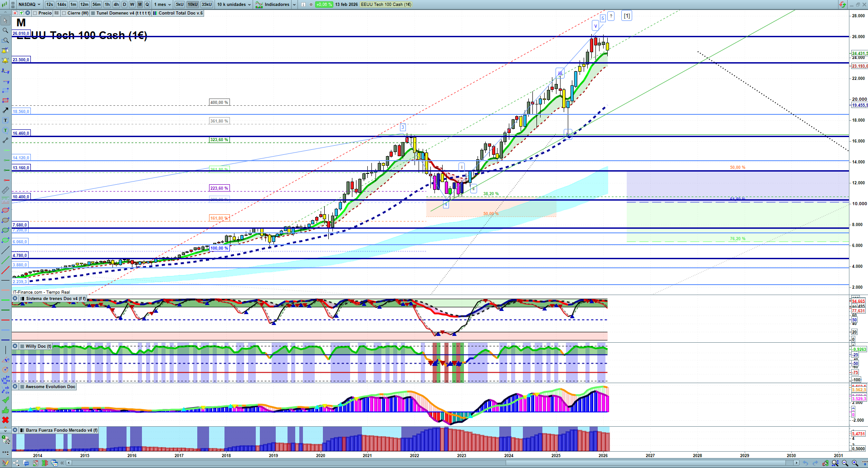Screen dimensions: 868x468
Task: Select the red rectangle drawing tool
Action: pyautogui.click(x=5, y=100)
